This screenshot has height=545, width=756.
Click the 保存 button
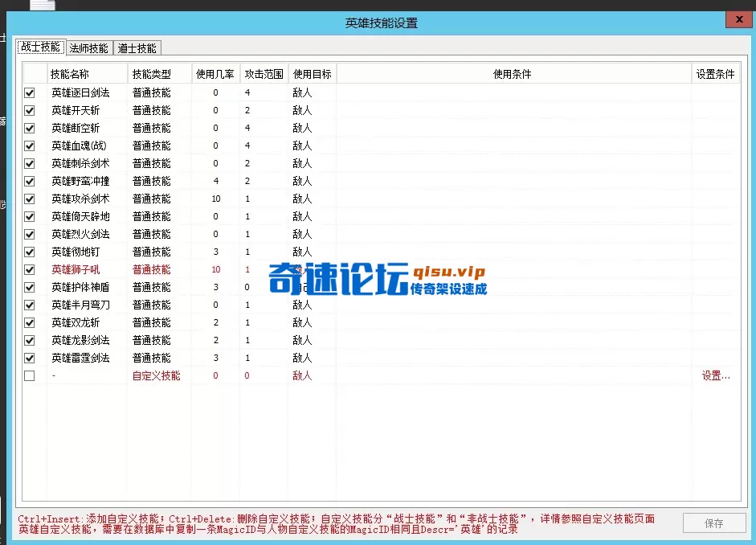point(713,522)
